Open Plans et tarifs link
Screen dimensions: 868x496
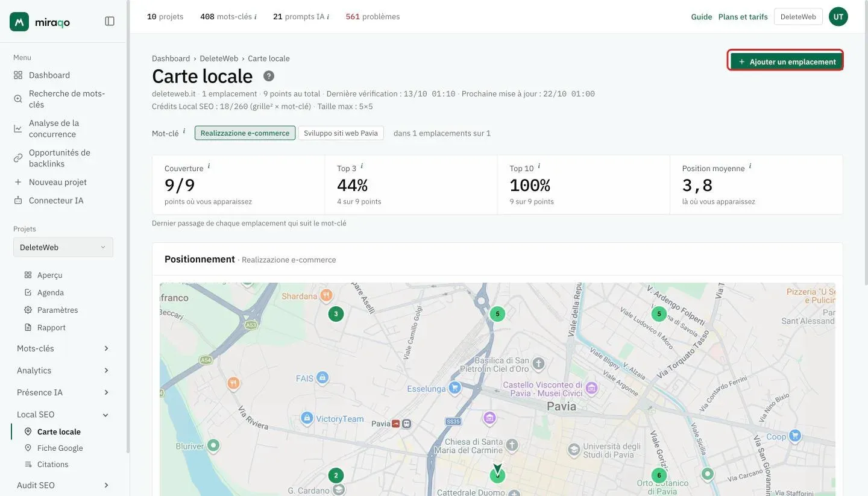[743, 17]
